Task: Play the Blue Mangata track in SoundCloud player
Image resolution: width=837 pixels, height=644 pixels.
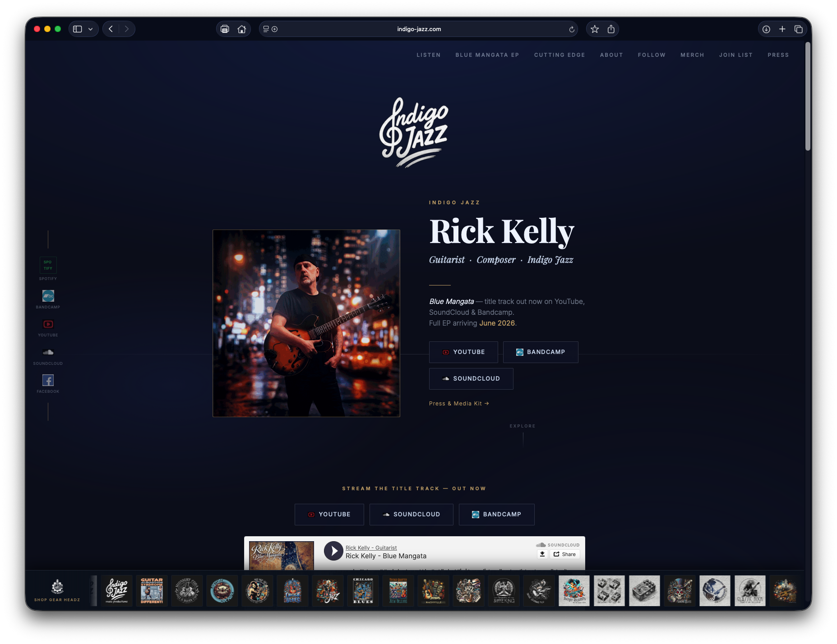Action: point(334,551)
